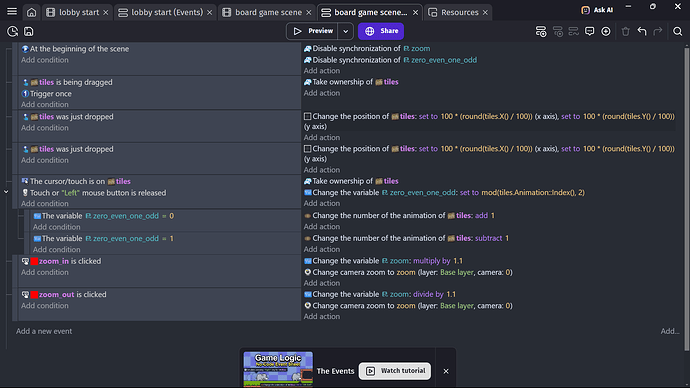Save the project with the floppy icon
The height and width of the screenshot is (388, 690).
(29, 31)
